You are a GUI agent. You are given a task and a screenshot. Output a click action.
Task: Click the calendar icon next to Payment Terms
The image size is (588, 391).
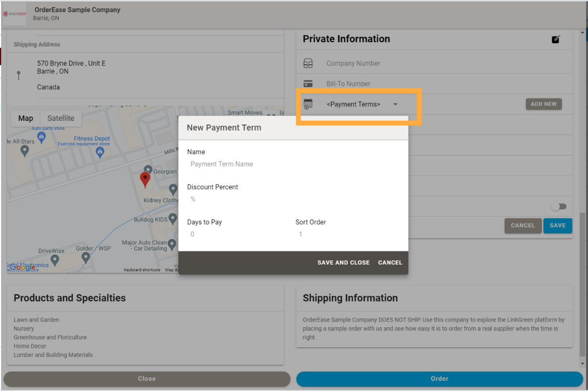[x=309, y=103]
